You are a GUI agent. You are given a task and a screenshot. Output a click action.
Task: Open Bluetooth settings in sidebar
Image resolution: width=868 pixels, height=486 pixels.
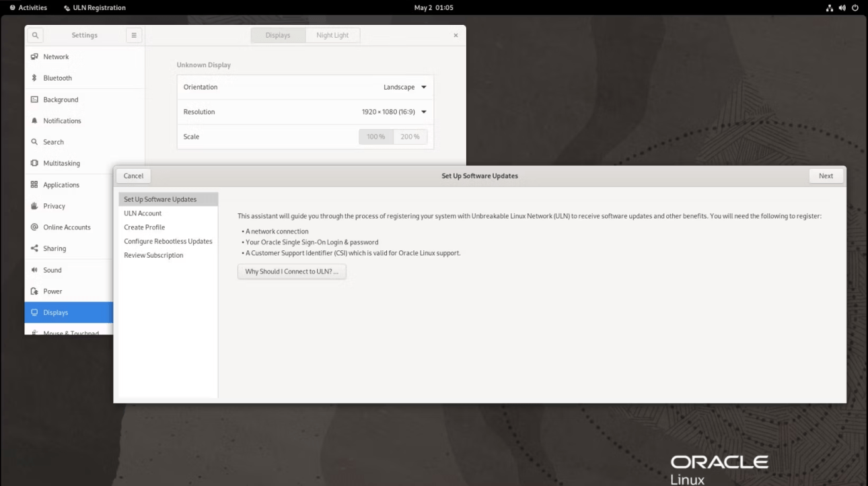tap(85, 78)
